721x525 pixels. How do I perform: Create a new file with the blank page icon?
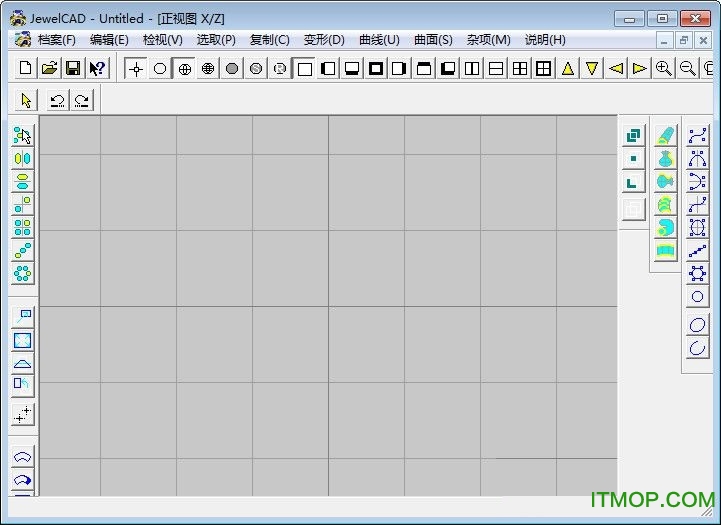click(x=26, y=68)
